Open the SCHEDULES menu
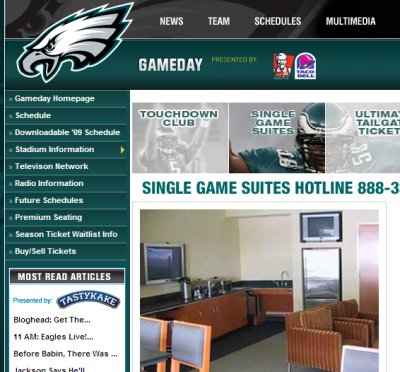Screen dimensions: 400x372 [278, 21]
